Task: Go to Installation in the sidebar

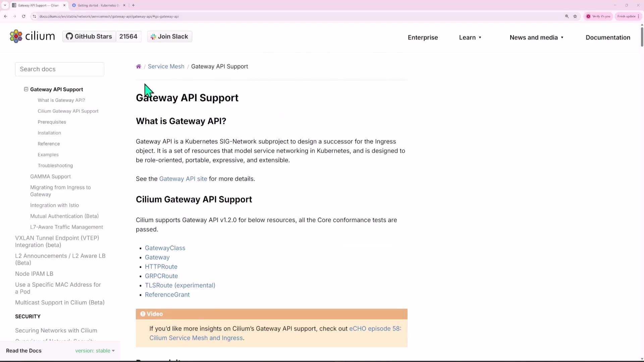Action: (x=49, y=133)
